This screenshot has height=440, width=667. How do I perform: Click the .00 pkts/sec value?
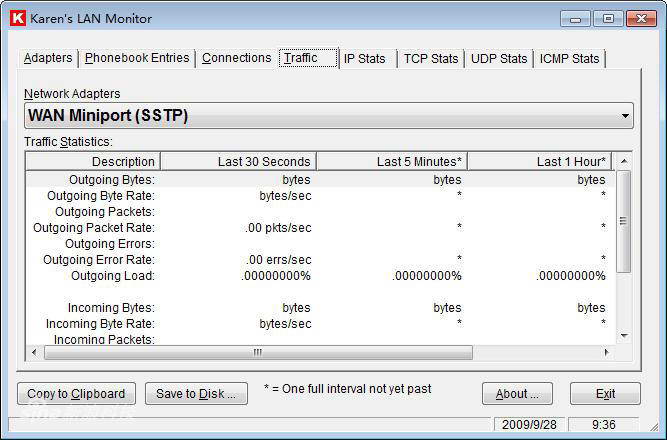click(x=278, y=228)
